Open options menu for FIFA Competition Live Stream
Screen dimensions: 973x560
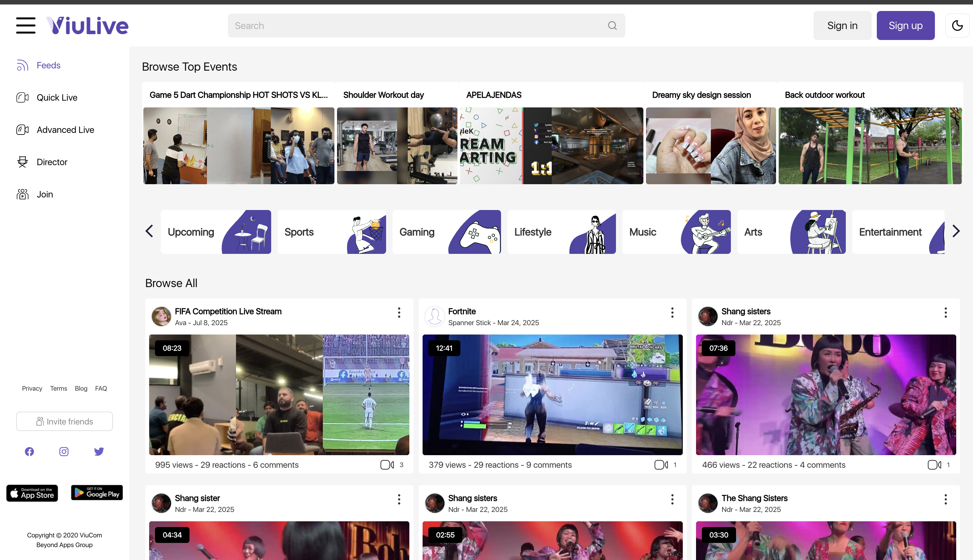399,313
